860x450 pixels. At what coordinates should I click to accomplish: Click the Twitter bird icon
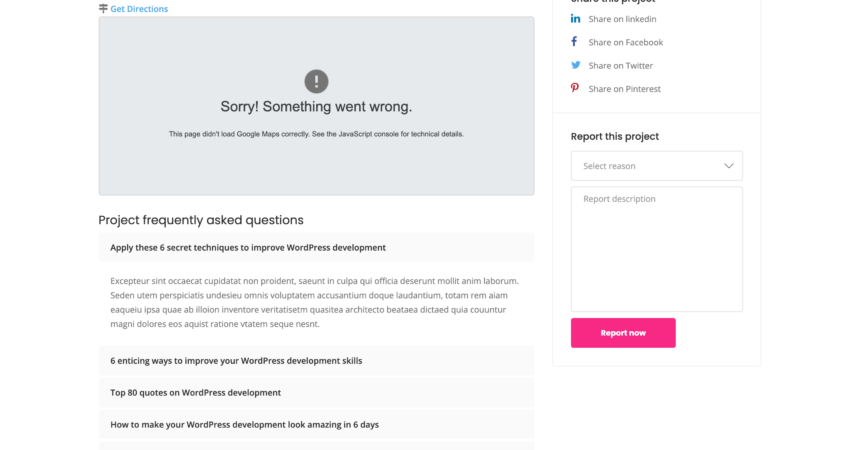click(575, 65)
